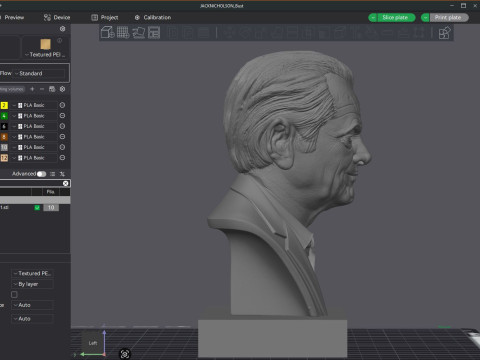Edit preset of filament 6 PLA Basic
Image resolution: width=480 pixels, height=360 pixels.
pos(62,126)
